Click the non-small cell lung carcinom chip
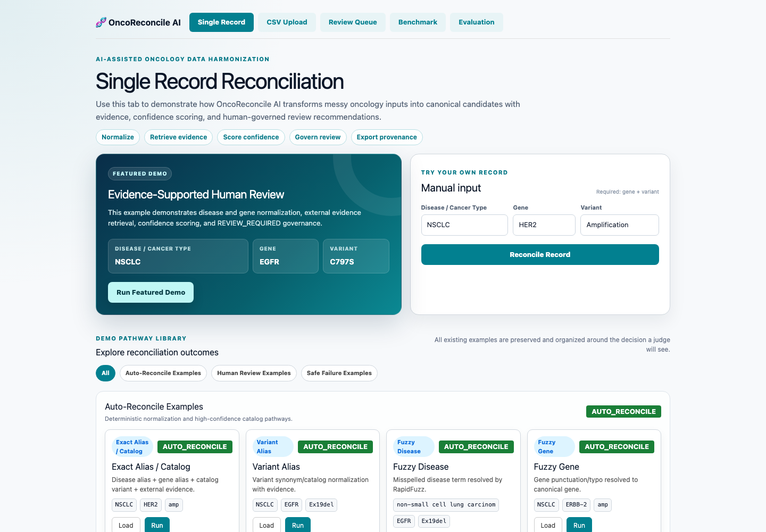This screenshot has height=532, width=766. 446,505
